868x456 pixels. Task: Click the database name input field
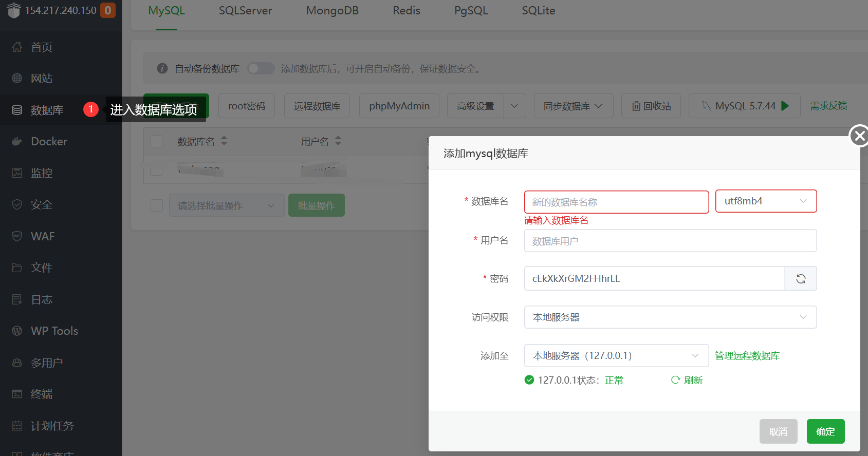tap(616, 202)
